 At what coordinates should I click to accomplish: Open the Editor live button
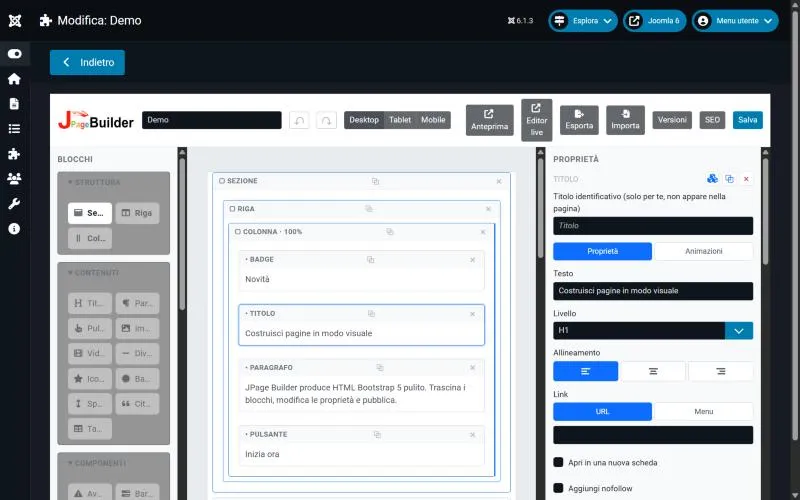536,120
